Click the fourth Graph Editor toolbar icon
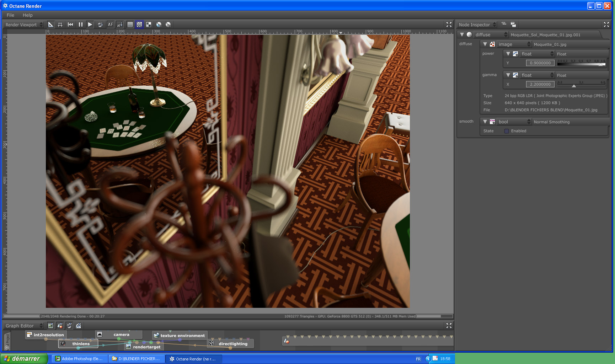Screen dimensions: 615x364 pyautogui.click(x=79, y=326)
